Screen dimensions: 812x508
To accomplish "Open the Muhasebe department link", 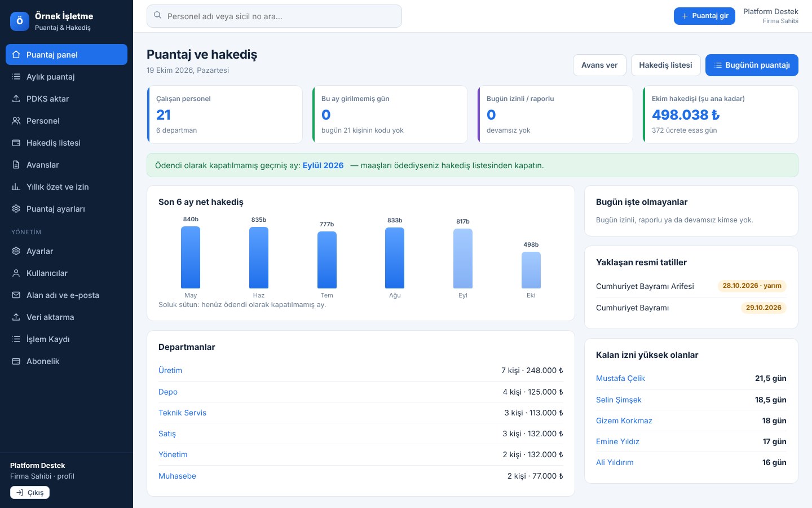I will [177, 476].
